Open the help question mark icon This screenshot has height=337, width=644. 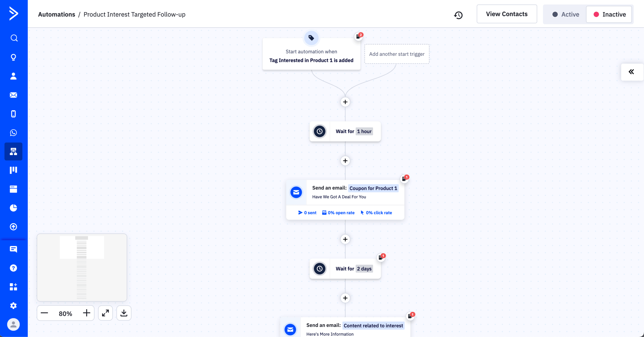click(x=14, y=268)
